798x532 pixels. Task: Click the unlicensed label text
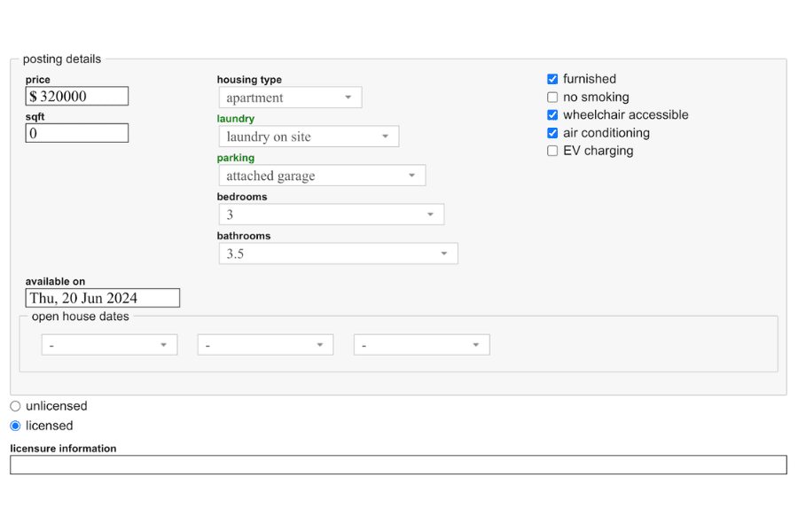tap(57, 406)
